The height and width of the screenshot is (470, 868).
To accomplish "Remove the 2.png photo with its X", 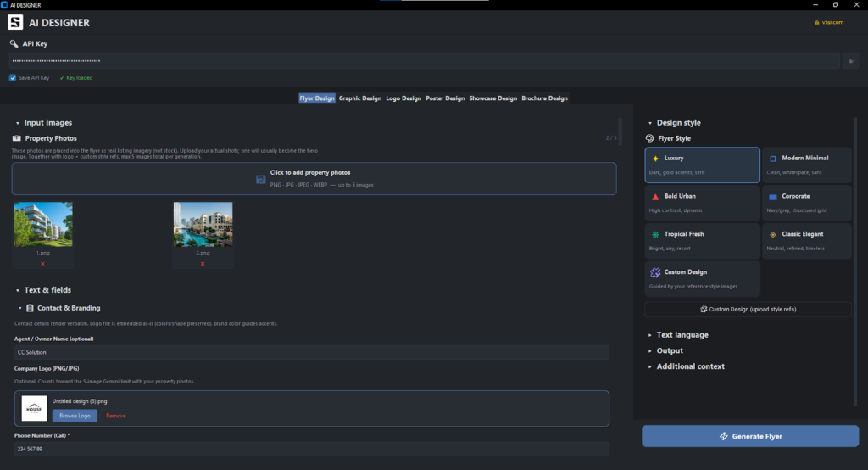I will pyautogui.click(x=203, y=264).
